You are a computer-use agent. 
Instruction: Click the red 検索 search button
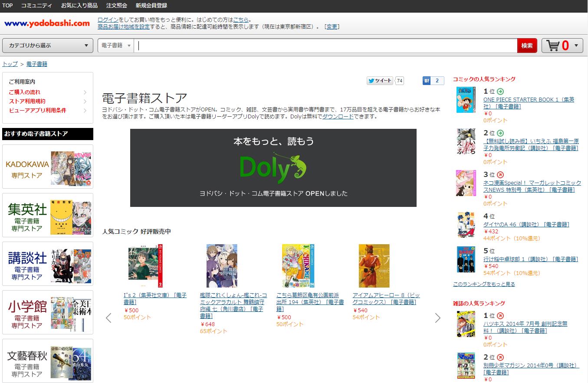(527, 46)
